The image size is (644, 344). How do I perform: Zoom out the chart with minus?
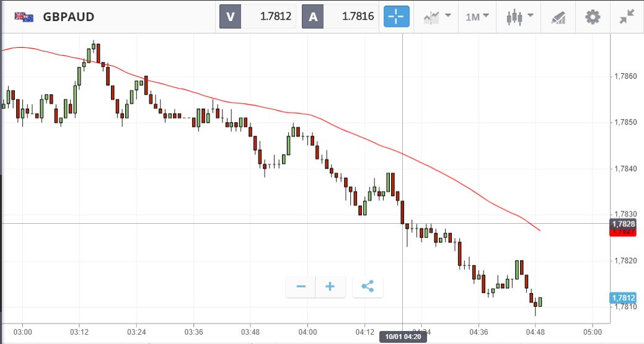(301, 286)
